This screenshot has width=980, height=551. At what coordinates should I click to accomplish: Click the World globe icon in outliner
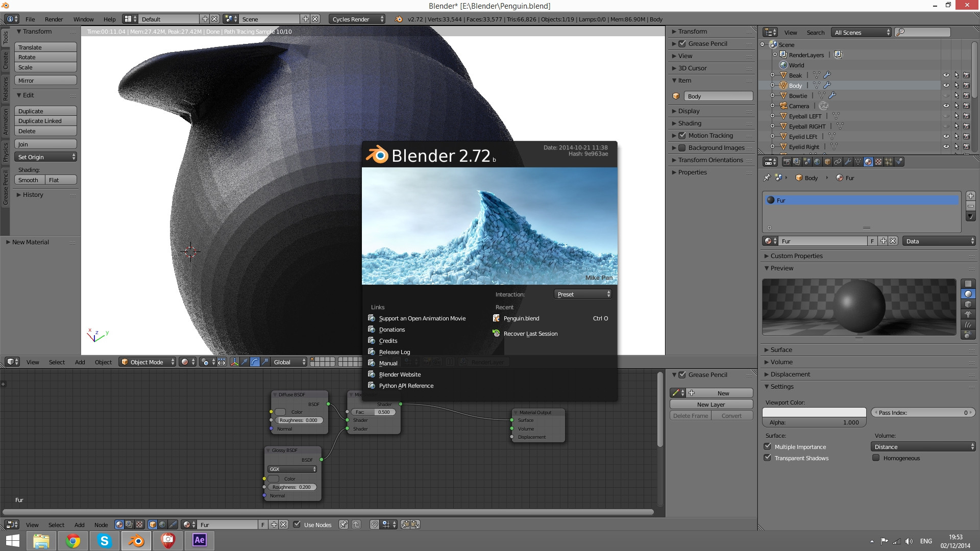click(x=783, y=65)
